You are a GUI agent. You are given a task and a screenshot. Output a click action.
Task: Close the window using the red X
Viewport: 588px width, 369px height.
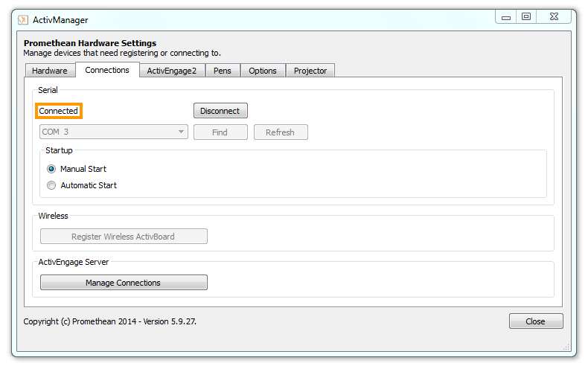coord(555,16)
